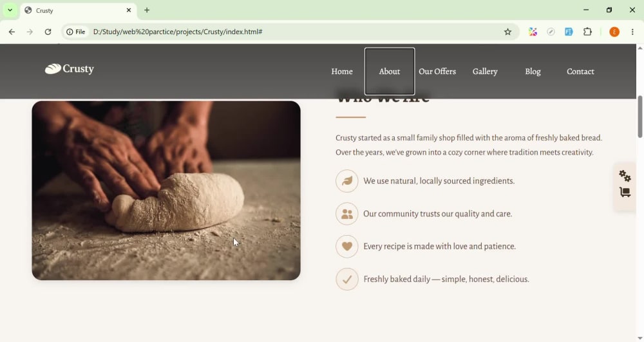This screenshot has width=644, height=342.
Task: Click the scrollbar up arrow
Action: click(640, 48)
